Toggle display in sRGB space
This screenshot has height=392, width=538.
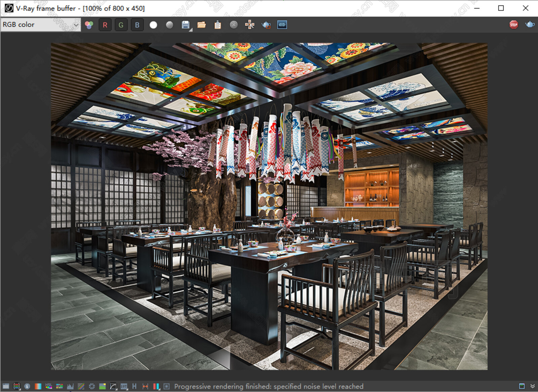pos(113,386)
